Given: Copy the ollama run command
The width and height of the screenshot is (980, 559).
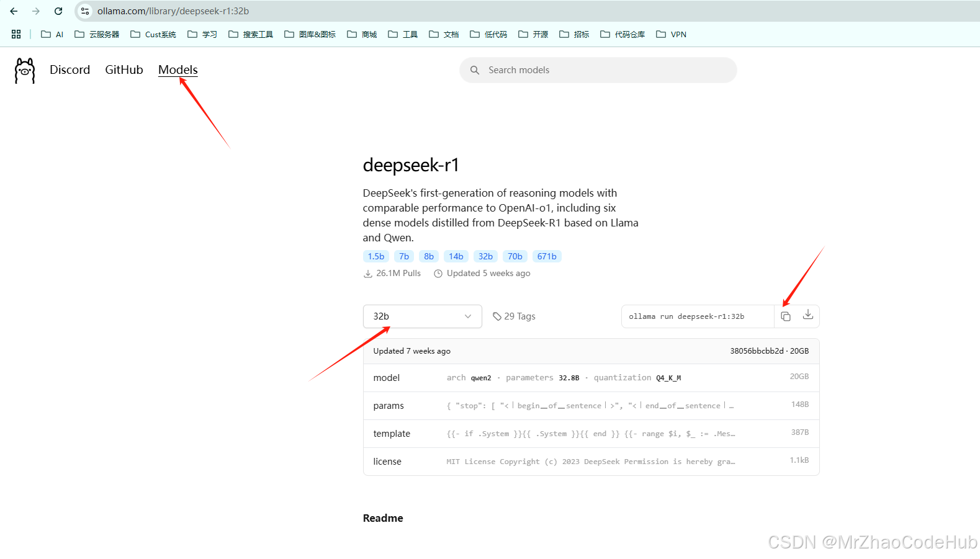Looking at the screenshot, I should [x=786, y=316].
